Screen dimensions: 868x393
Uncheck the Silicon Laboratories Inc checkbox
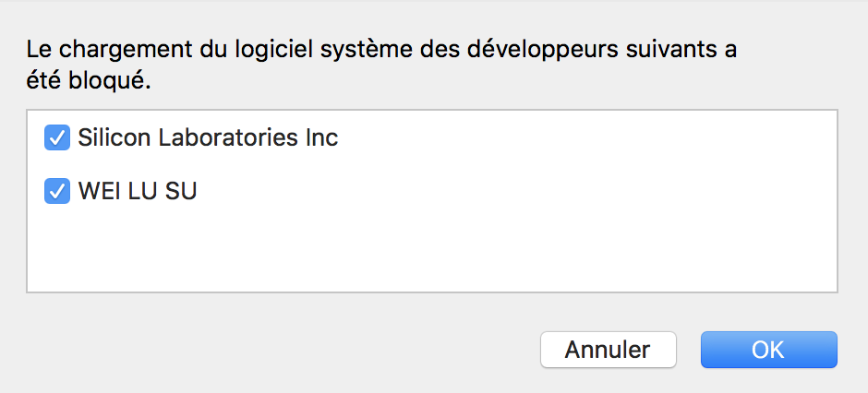point(57,138)
